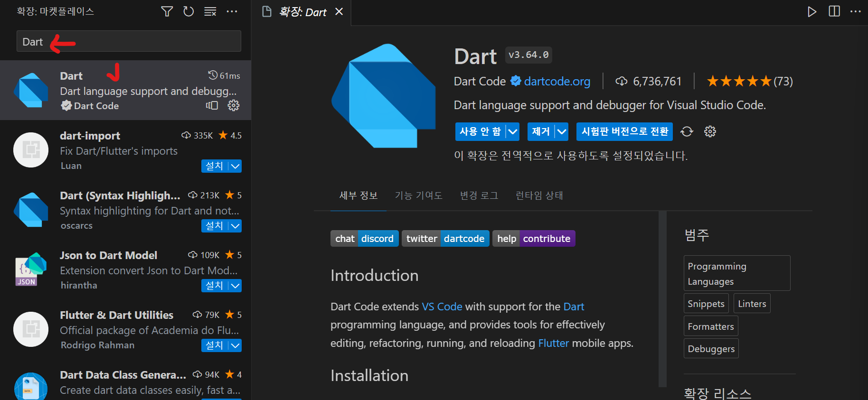868x400 pixels.
Task: Click the install count 6,736,761
Action: coord(649,82)
